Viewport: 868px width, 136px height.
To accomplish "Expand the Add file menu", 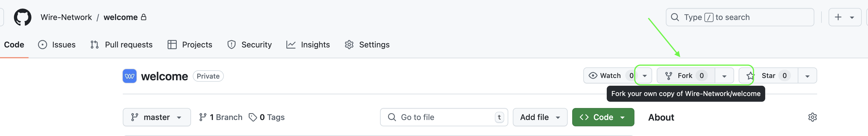I will click(x=540, y=117).
